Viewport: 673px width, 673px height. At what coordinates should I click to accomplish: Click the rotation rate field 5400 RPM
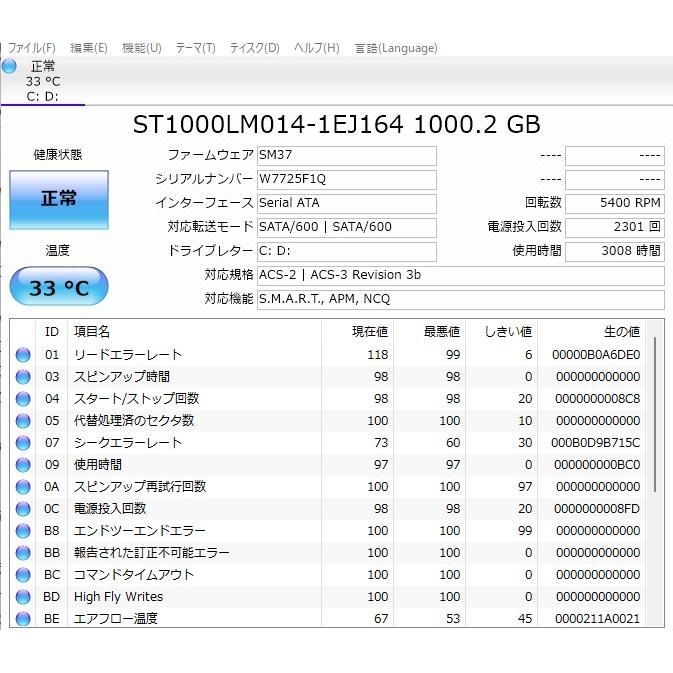(x=615, y=203)
